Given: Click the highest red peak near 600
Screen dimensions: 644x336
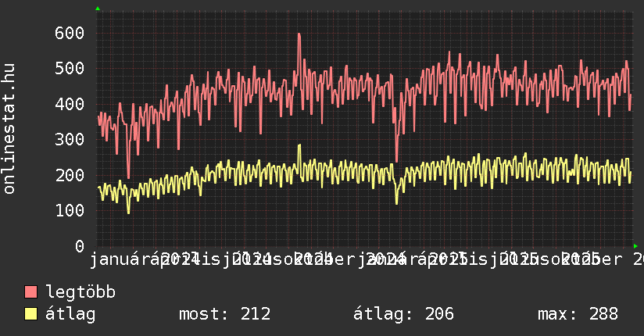Looking at the screenshot, I should point(299,34).
